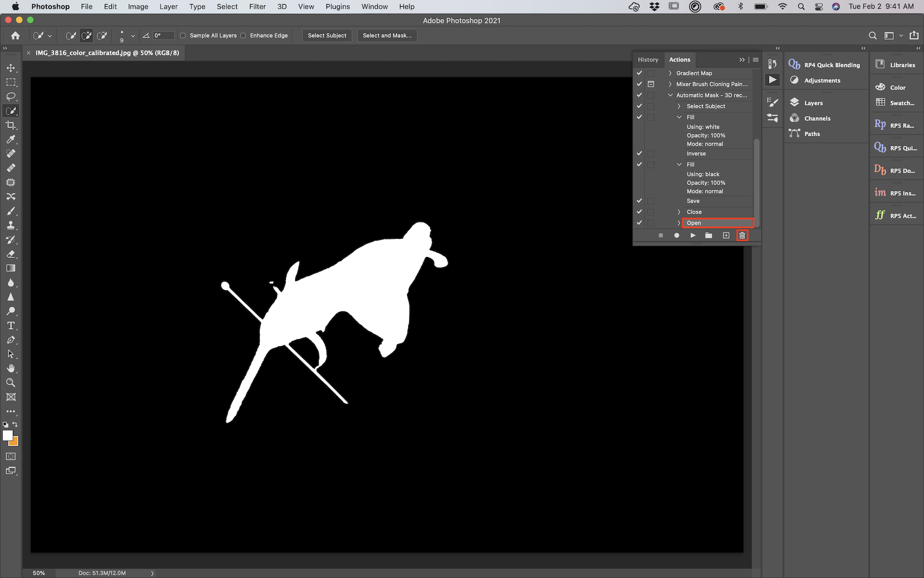Delete the selected action step
The height and width of the screenshot is (578, 924).
tap(742, 235)
